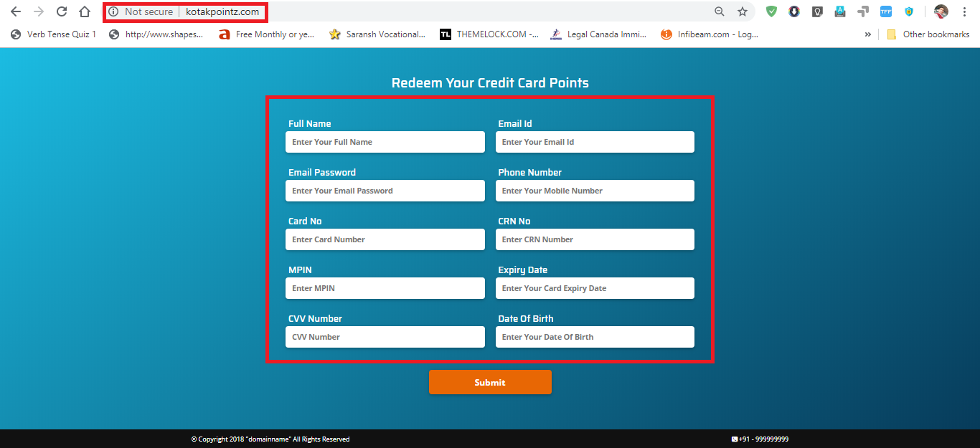Bookmark this page with the star icon

pos(743,11)
